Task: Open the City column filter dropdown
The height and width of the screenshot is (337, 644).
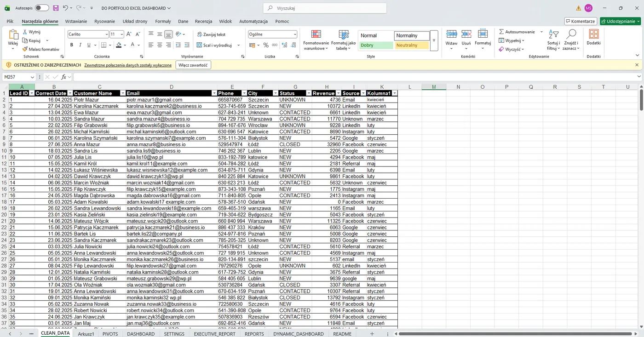Action: tap(275, 93)
